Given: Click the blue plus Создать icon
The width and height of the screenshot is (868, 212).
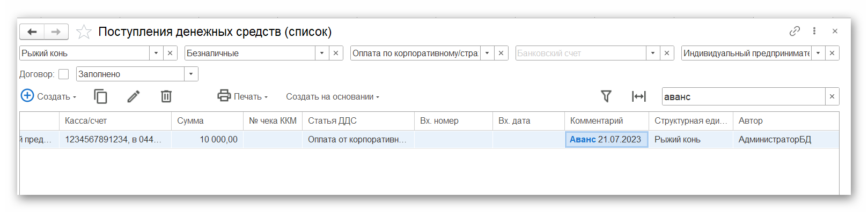Looking at the screenshot, I should (27, 96).
